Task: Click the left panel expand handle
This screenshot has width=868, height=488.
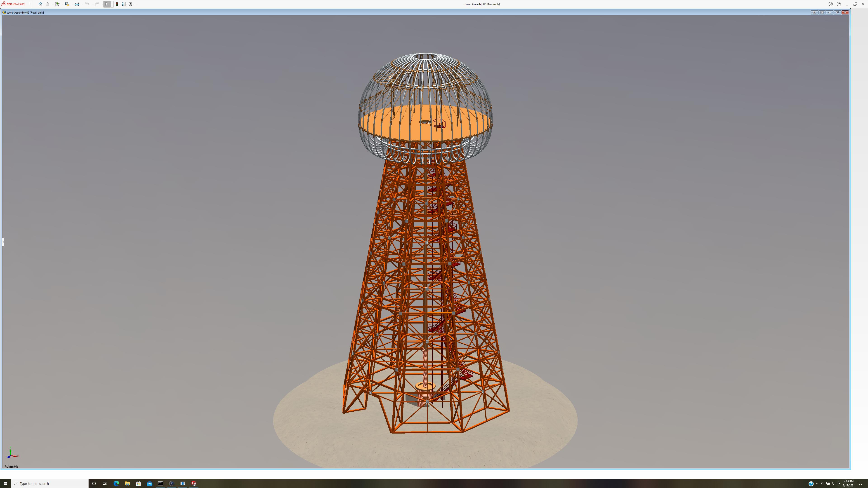Action: [3, 242]
